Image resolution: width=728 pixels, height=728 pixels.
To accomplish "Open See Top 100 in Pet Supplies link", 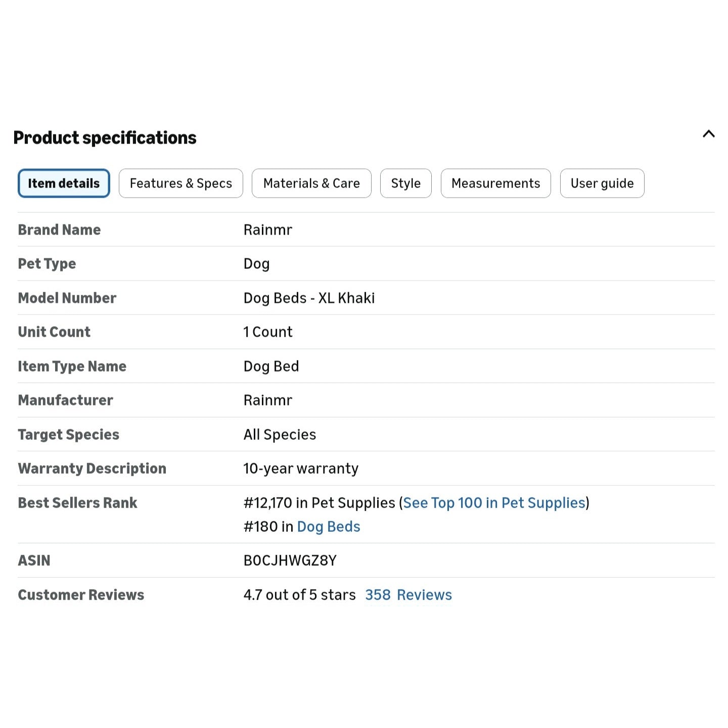I will [494, 503].
